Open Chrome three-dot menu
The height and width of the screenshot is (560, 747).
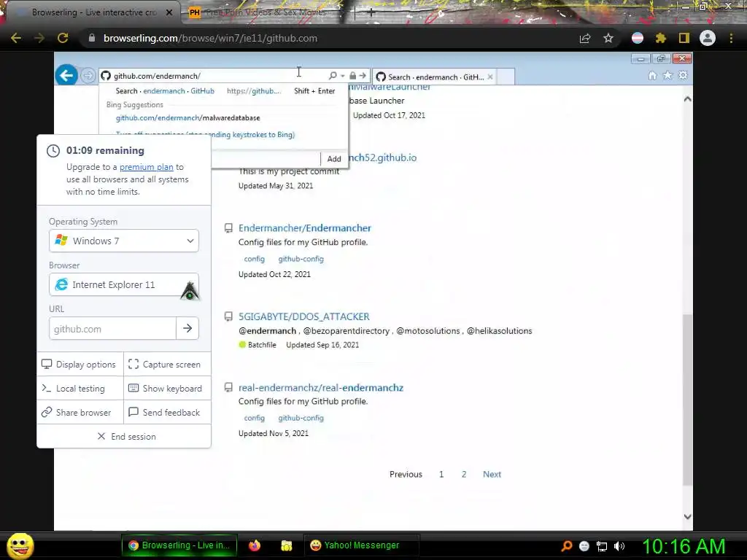pos(731,38)
